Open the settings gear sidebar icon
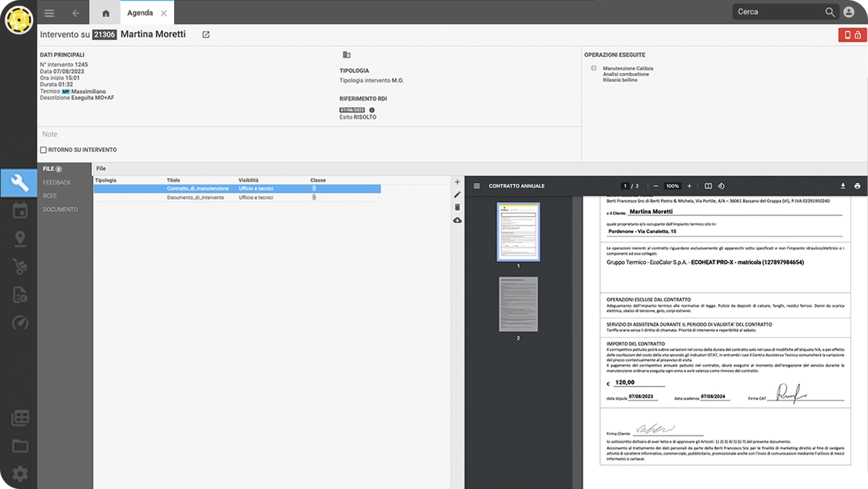868x489 pixels. point(20,473)
